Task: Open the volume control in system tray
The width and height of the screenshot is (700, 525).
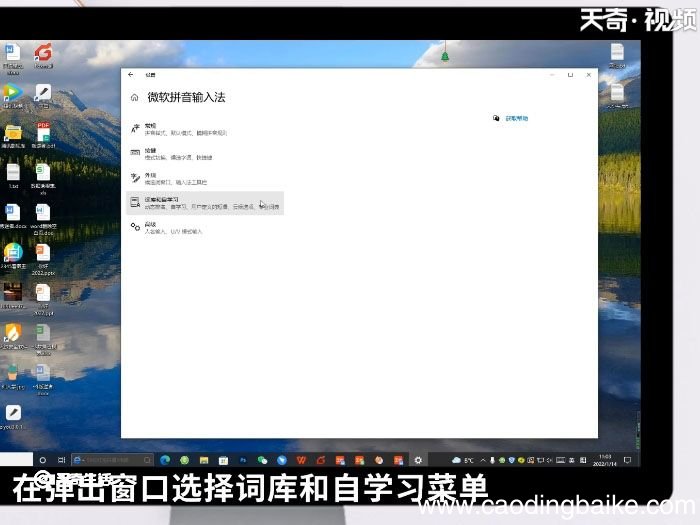Action: [550, 460]
